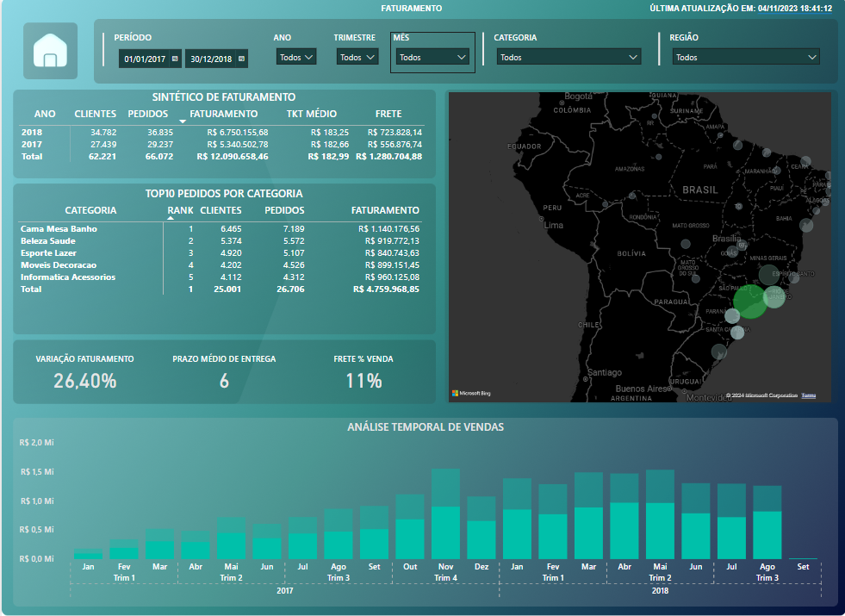Click value R$ 1.140.176,56 in Top10 table
The image size is (845, 616).
pos(389,228)
